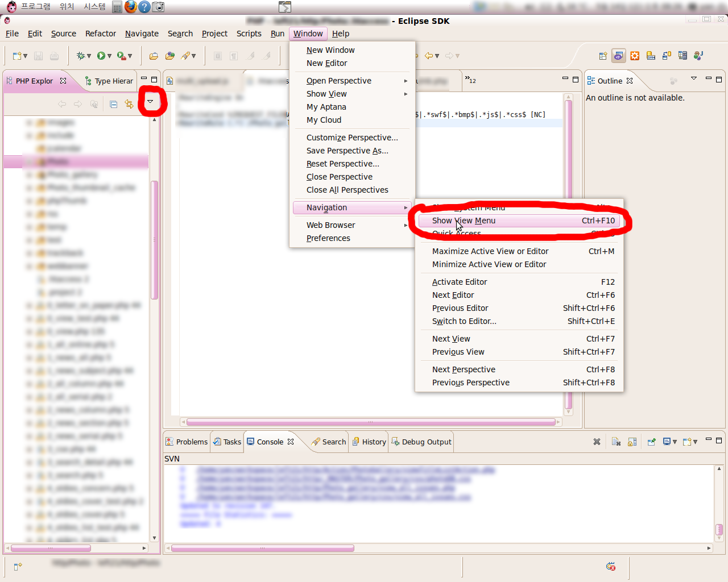Click the Open Task folder icon

(x=169, y=56)
